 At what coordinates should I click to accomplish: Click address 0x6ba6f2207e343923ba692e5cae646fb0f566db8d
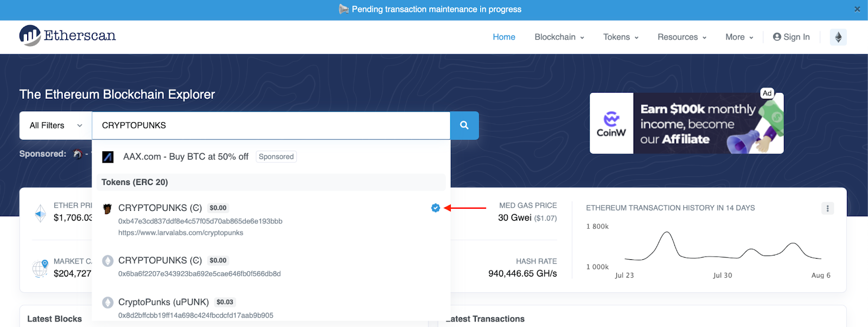(x=200, y=274)
